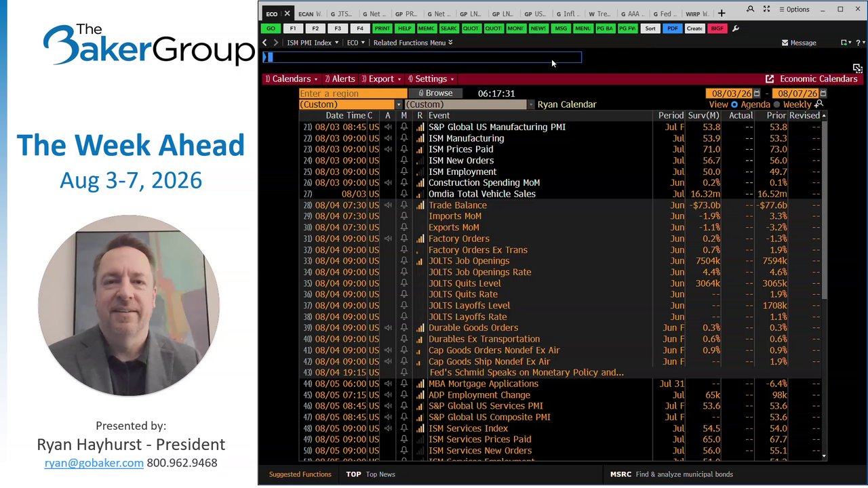Click the calendar table vertical scrollbar
Image resolution: width=868 pixels, height=488 pixels.
825,210
